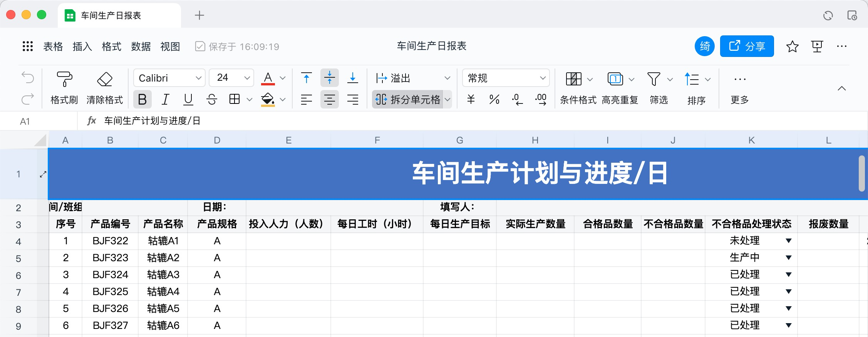Open a new tab with plus
This screenshot has width=868, height=337.
(199, 15)
